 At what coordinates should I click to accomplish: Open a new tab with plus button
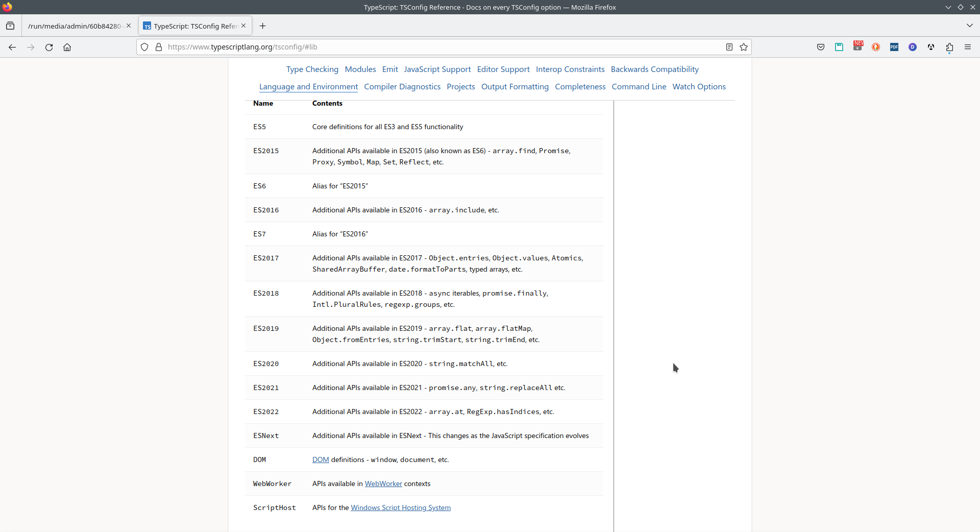[262, 26]
